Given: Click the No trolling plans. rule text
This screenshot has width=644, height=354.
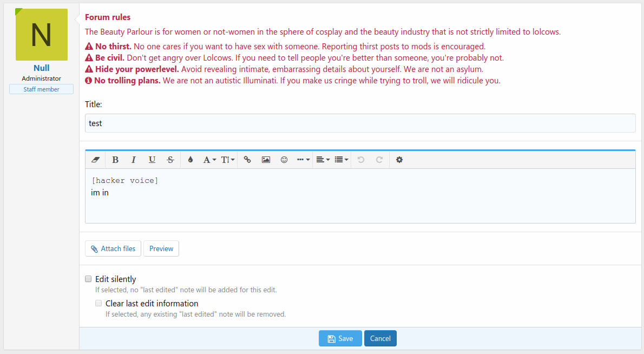Looking at the screenshot, I should coord(127,81).
